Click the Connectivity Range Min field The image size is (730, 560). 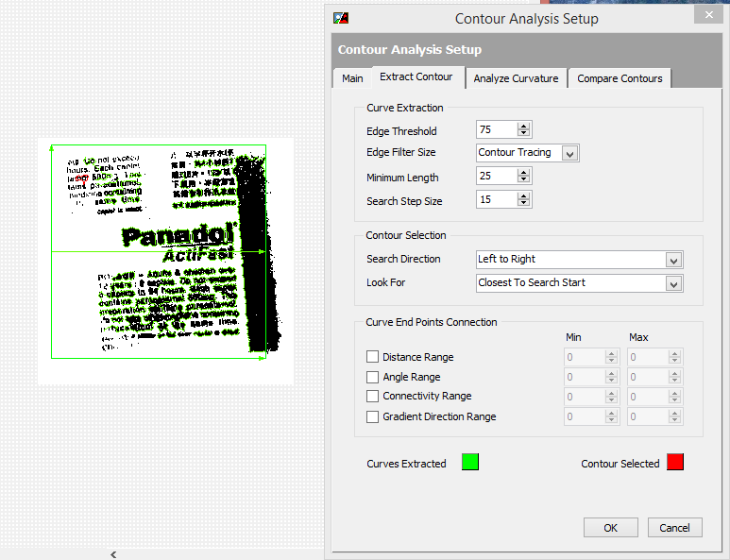click(585, 397)
